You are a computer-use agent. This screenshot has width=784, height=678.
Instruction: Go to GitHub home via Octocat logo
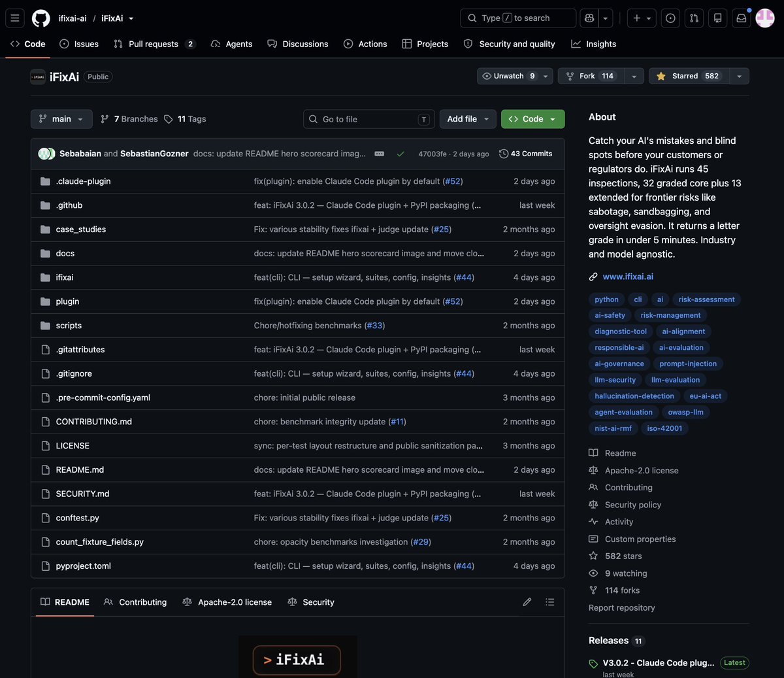click(x=41, y=18)
